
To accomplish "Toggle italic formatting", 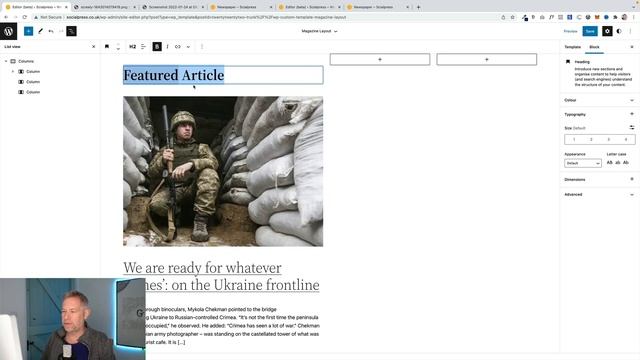I will coord(167,47).
